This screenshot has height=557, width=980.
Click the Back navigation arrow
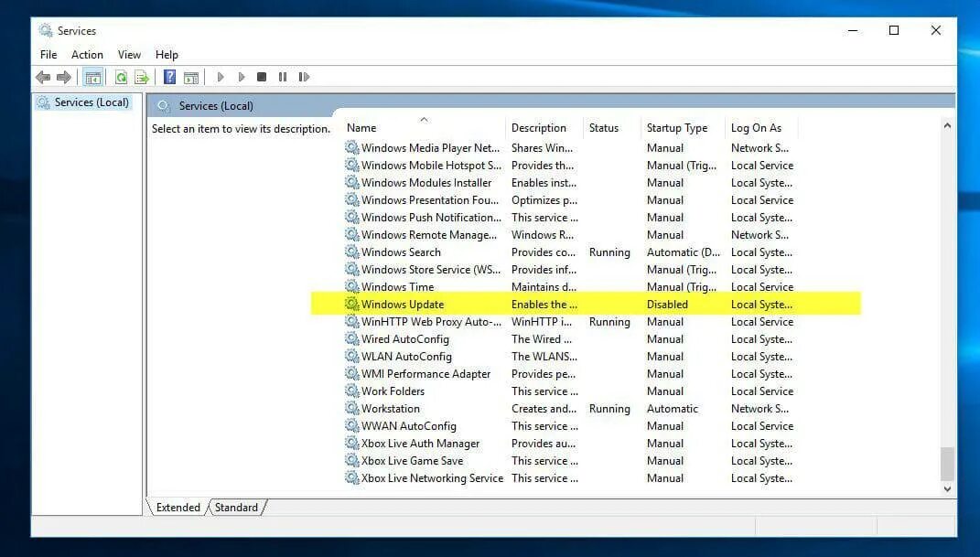(x=42, y=77)
